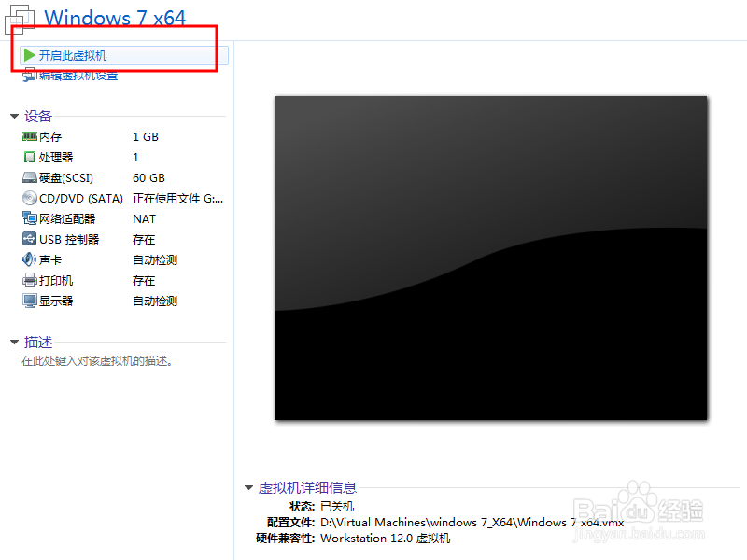This screenshot has height=560, width=747.
Task: Select the 内存 device label
Action: (50, 137)
